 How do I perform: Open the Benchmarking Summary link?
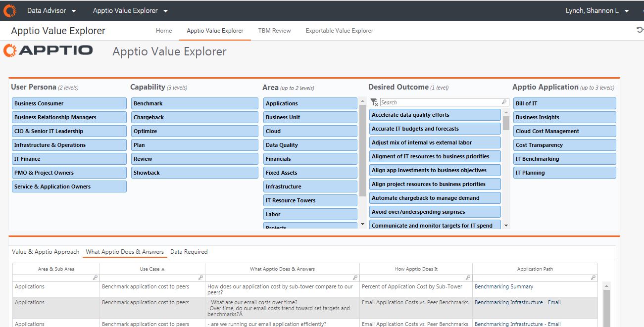click(x=504, y=286)
